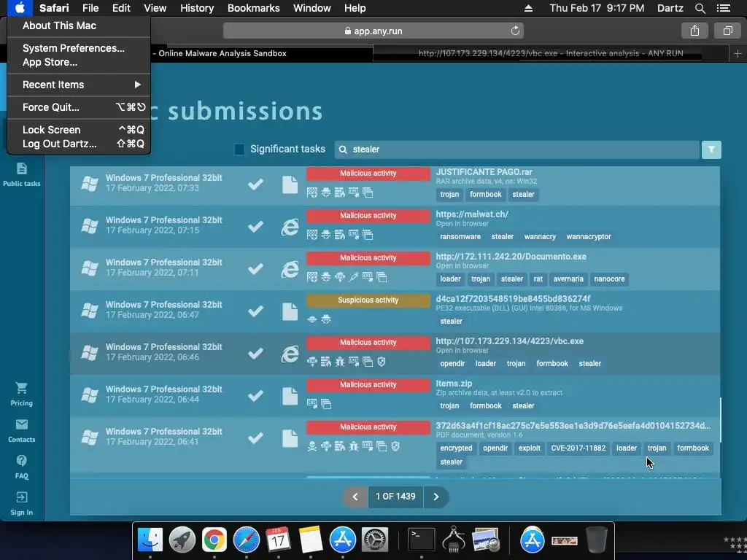This screenshot has width=747, height=560.
Task: Add a new Safari tab with plus
Action: [738, 54]
